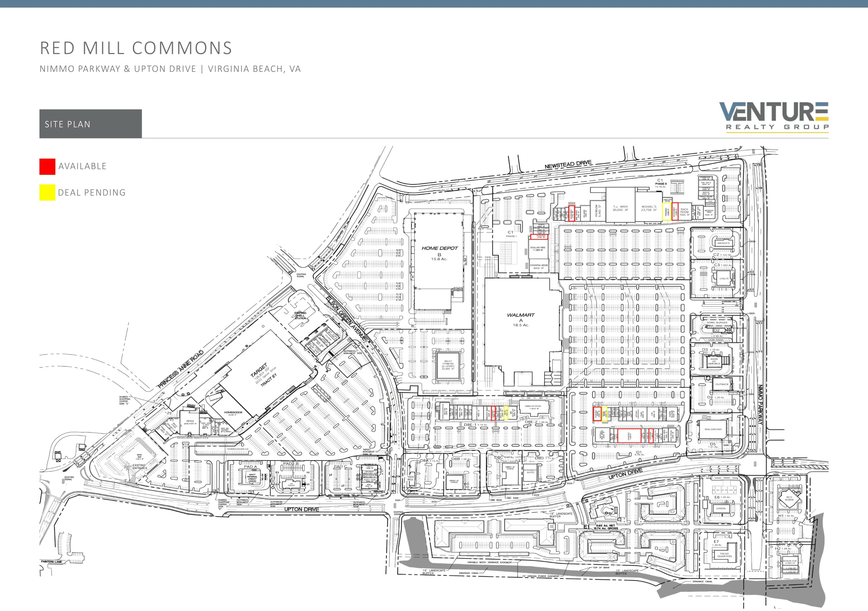This screenshot has width=868, height=611.
Task: Click the WENDY'S outparcel label
Action: [x=724, y=243]
